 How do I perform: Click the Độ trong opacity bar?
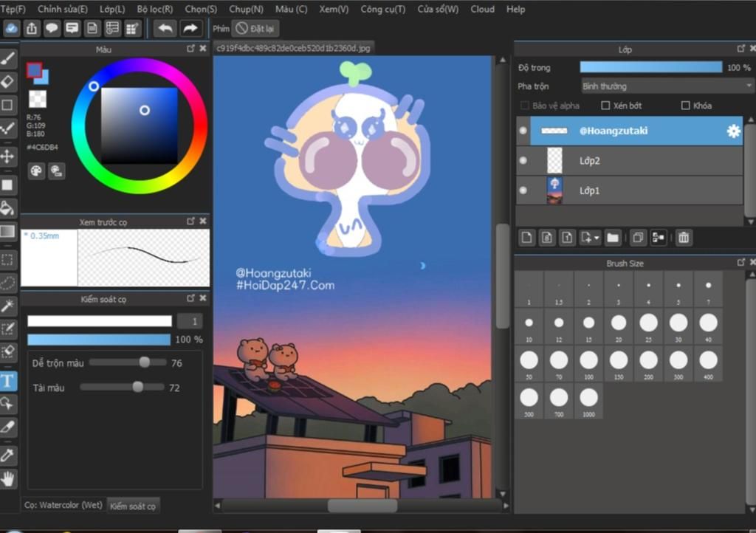[x=651, y=67]
